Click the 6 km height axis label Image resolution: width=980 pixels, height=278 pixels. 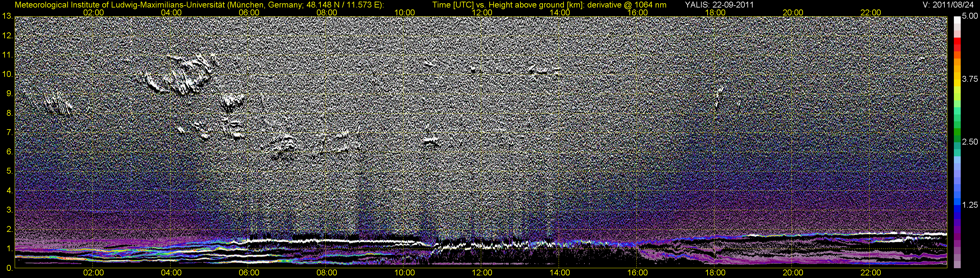[x=9, y=152]
